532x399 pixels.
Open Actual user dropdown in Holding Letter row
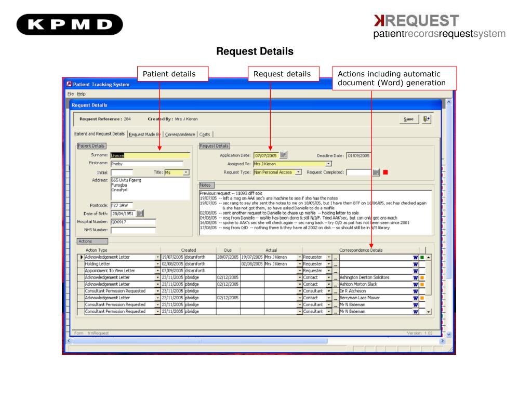[x=300, y=264]
